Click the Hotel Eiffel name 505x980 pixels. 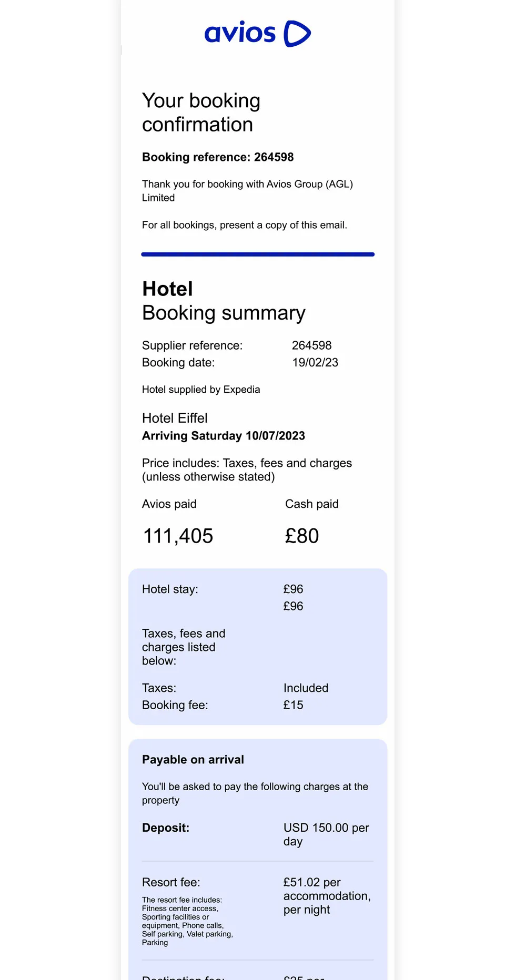(175, 418)
